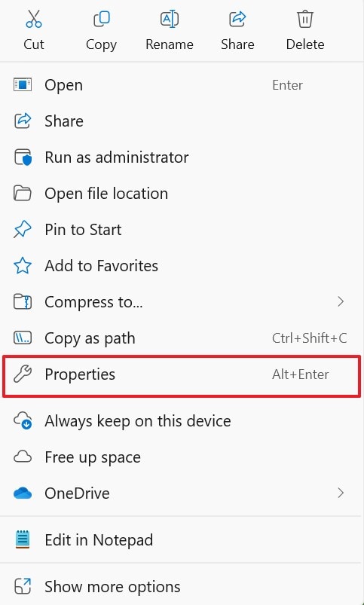Click the wrench icon beside Properties
The height and width of the screenshot is (605, 364).
point(23,374)
